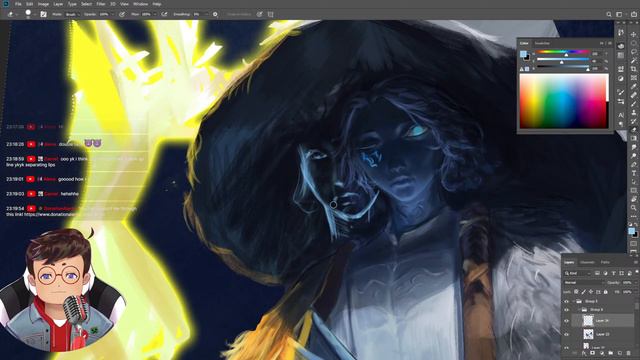Open the Character panel icon
640x360 pixels.
pos(621,115)
